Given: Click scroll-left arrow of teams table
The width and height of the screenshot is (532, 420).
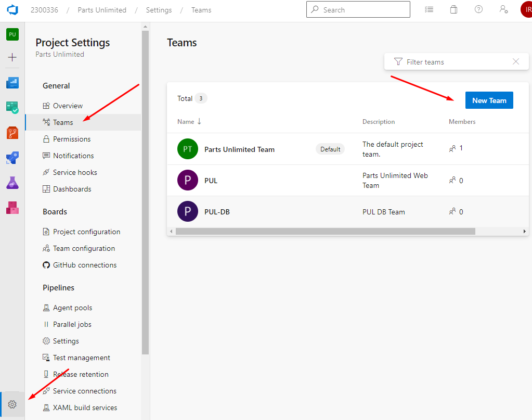Looking at the screenshot, I should 171,231.
